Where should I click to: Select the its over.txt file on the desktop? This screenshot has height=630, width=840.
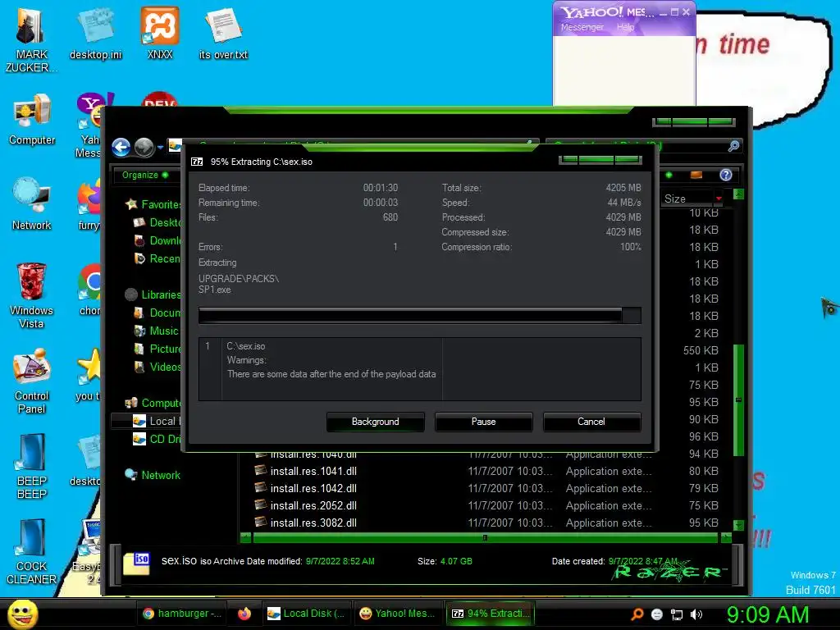click(223, 34)
